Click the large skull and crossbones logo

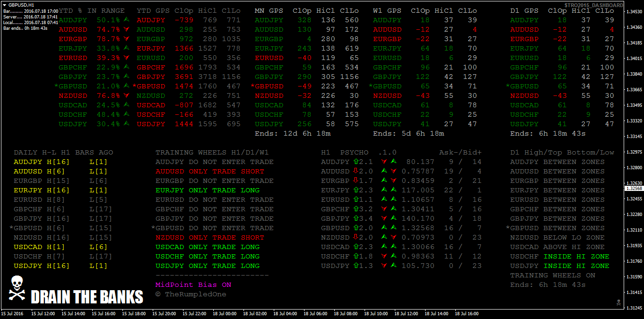17,288
